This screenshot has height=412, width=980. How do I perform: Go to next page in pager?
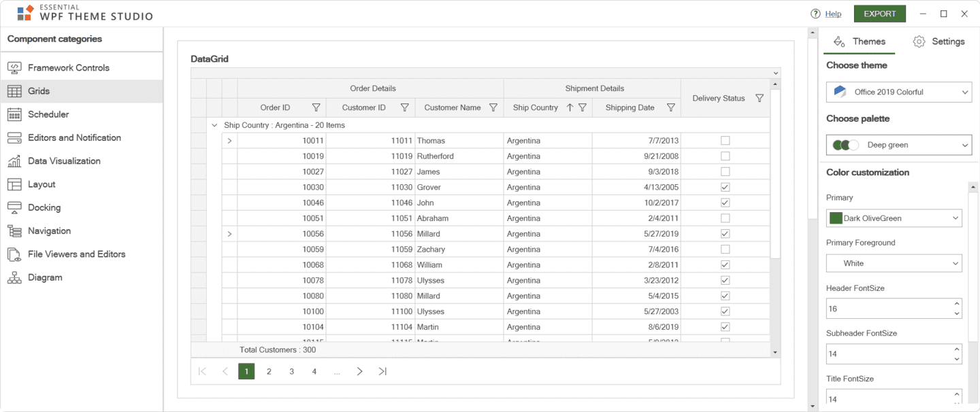(x=359, y=371)
